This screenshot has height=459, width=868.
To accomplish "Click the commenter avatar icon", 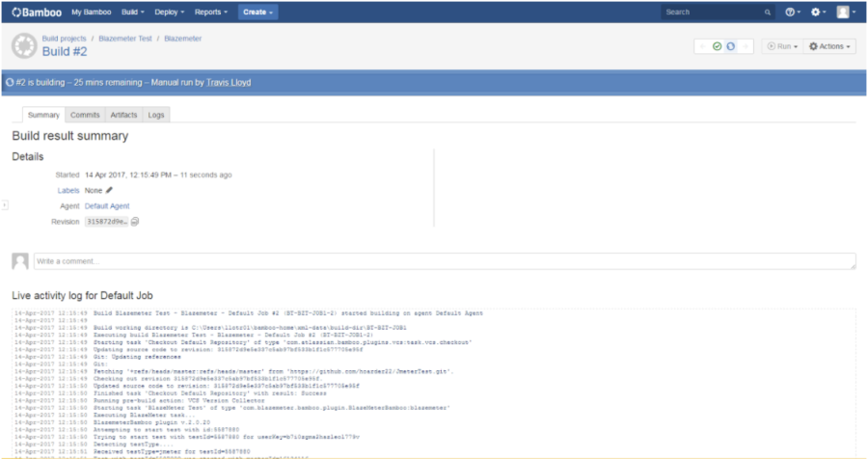I will click(19, 261).
